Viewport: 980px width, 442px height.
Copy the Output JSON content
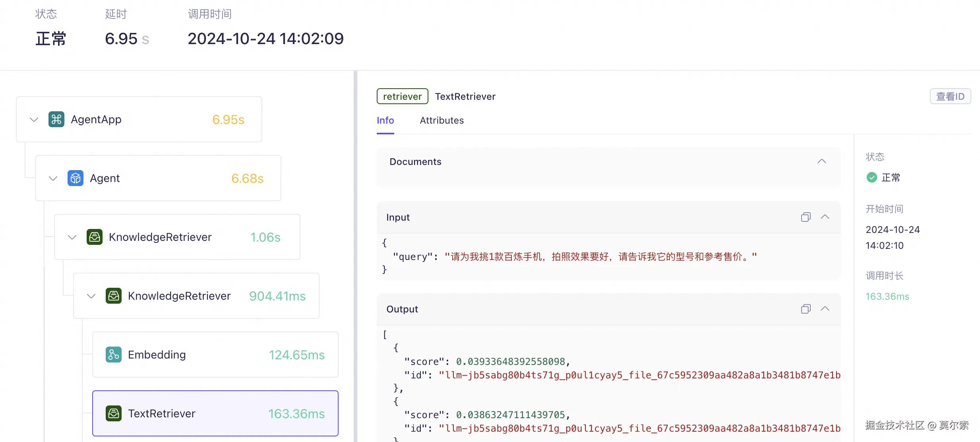(806, 309)
